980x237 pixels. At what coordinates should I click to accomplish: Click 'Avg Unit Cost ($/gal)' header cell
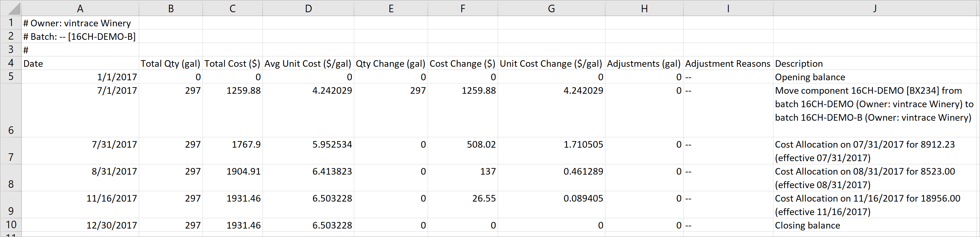[308, 63]
